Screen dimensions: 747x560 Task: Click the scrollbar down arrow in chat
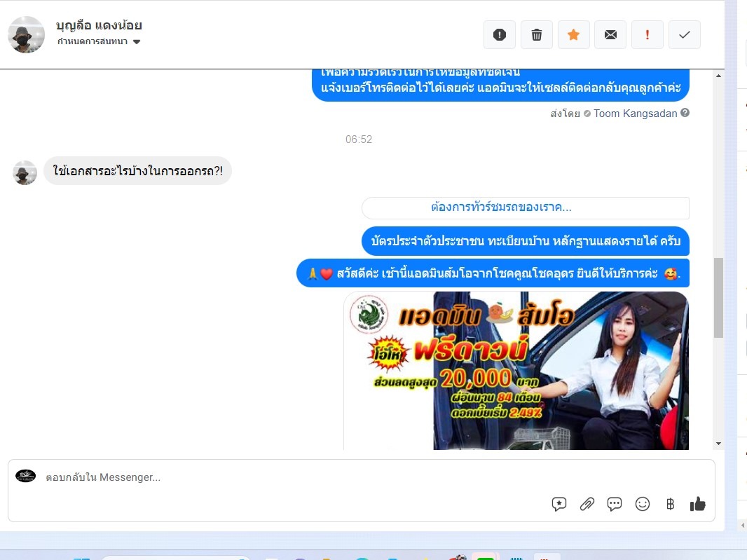[x=718, y=443]
